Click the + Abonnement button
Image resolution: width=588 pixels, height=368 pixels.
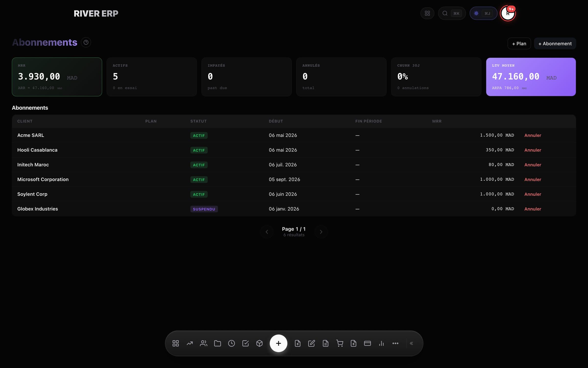pyautogui.click(x=555, y=43)
